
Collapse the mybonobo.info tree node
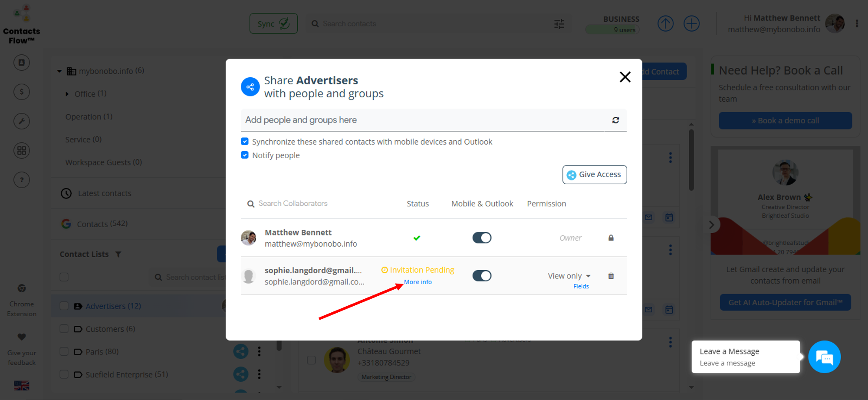tap(59, 71)
